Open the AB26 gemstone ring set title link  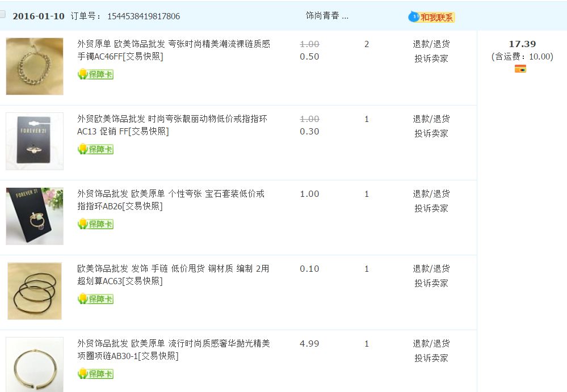click(170, 200)
